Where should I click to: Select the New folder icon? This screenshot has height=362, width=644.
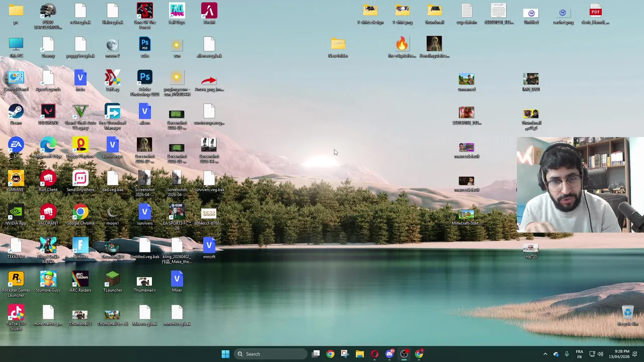[x=338, y=47]
